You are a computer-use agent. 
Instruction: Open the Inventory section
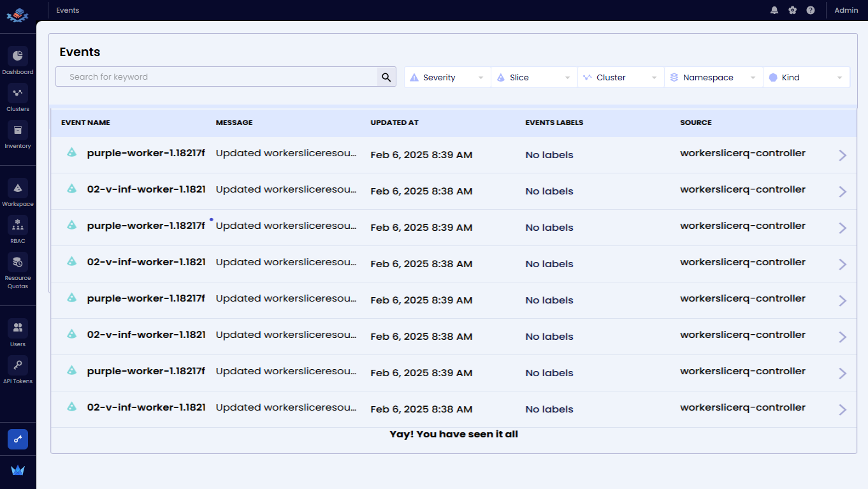coord(18,130)
